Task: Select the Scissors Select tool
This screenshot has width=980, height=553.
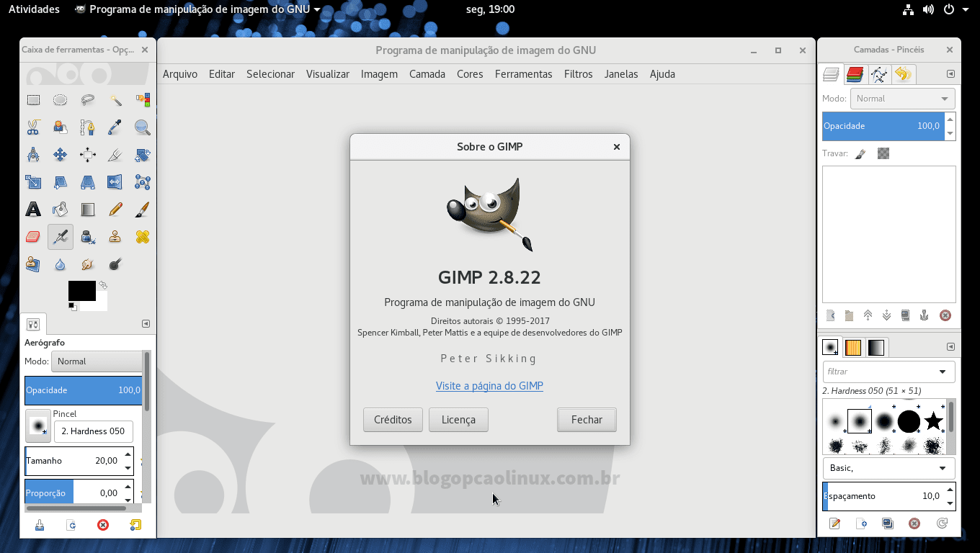Action: pyautogui.click(x=33, y=127)
